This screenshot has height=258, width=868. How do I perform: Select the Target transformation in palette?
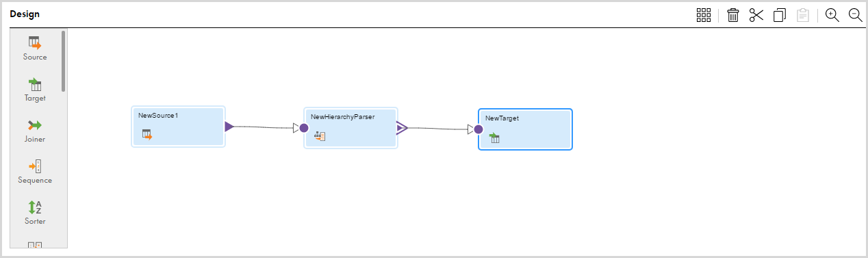click(x=35, y=90)
